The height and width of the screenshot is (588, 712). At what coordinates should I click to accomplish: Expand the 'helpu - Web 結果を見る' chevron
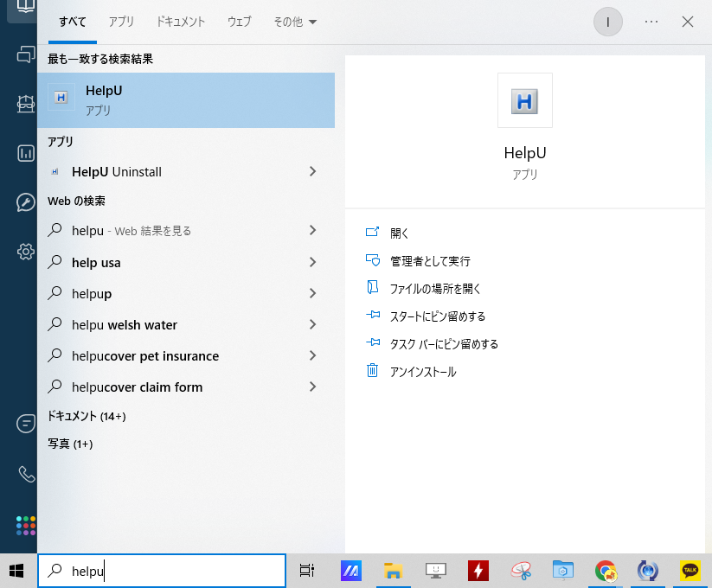312,231
